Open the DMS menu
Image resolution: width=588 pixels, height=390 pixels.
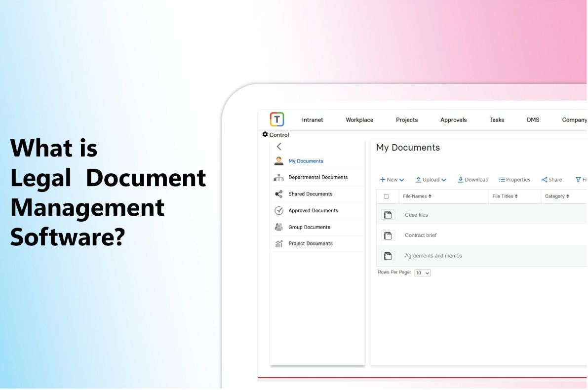(533, 120)
